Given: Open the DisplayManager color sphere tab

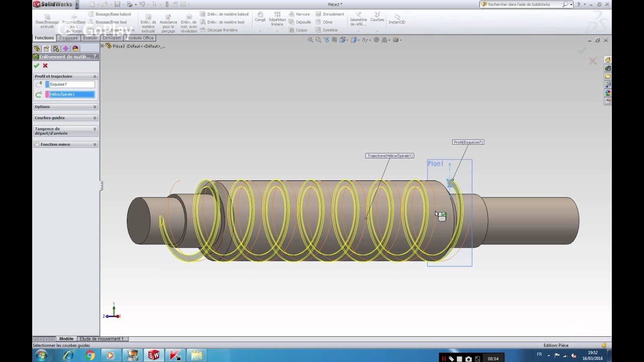Looking at the screenshot, I should click(x=75, y=48).
